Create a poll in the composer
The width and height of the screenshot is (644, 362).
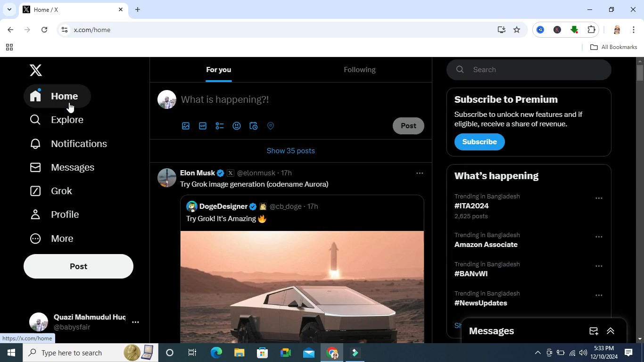coord(220,126)
